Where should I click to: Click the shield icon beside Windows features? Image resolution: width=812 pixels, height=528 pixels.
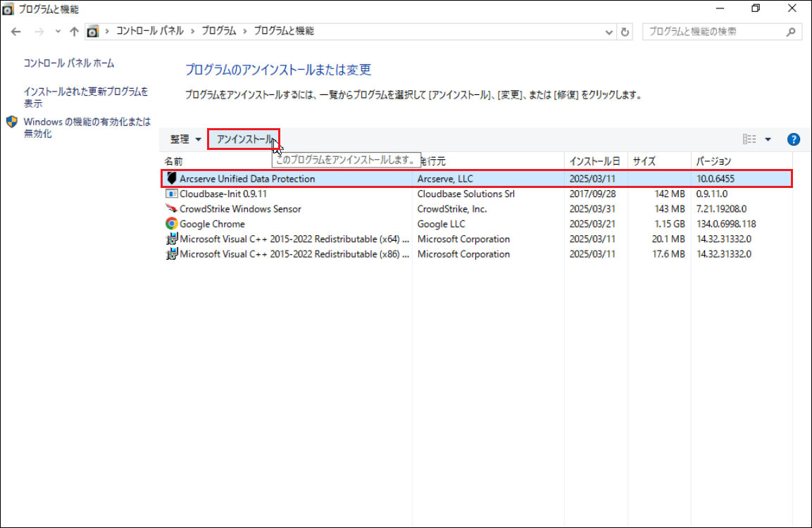[x=12, y=122]
